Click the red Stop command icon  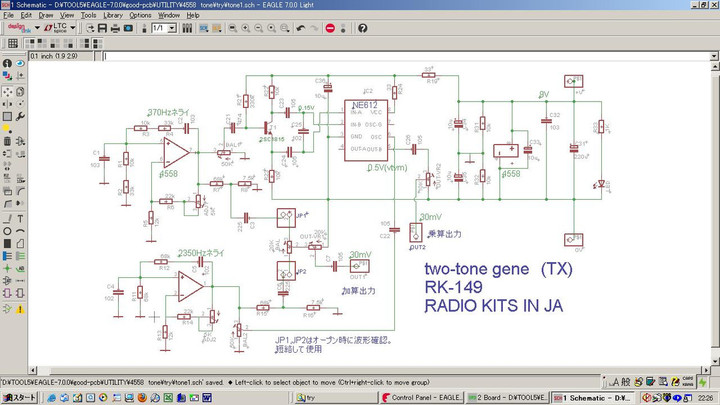tap(330, 28)
